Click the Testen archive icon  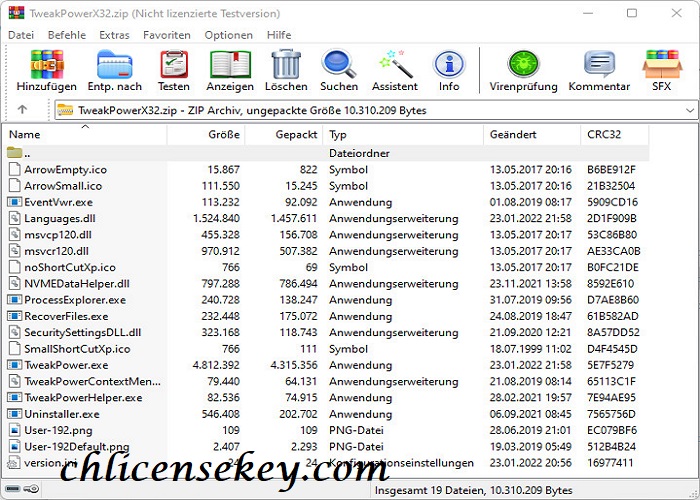(174, 65)
